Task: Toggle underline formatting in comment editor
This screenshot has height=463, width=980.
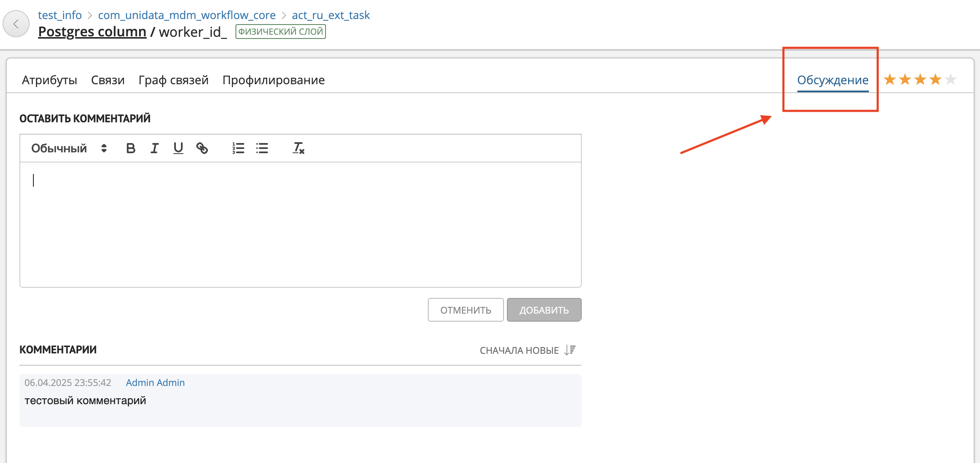Action: [x=178, y=148]
